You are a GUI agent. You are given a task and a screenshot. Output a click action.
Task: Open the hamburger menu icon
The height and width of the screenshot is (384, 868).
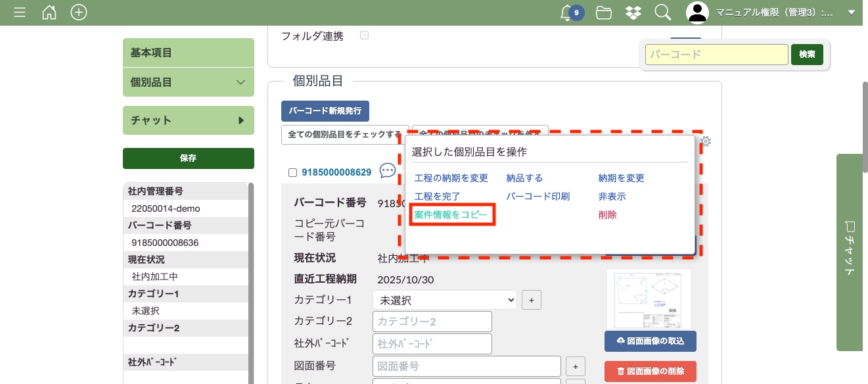[x=20, y=12]
